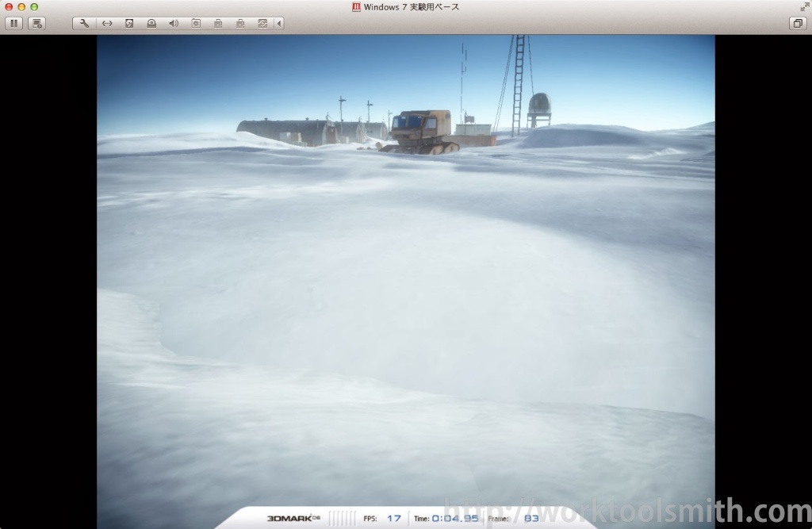Click the first USB device icon
812x529 pixels.
(218, 23)
